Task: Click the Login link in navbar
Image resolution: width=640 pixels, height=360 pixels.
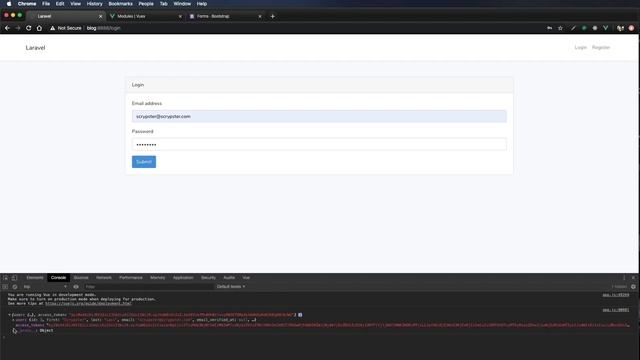Action: pyautogui.click(x=580, y=48)
